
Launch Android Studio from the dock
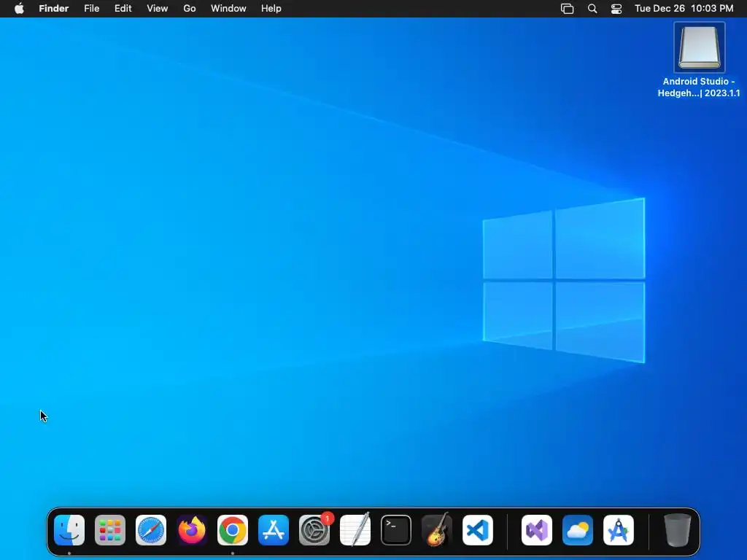pyautogui.click(x=619, y=530)
